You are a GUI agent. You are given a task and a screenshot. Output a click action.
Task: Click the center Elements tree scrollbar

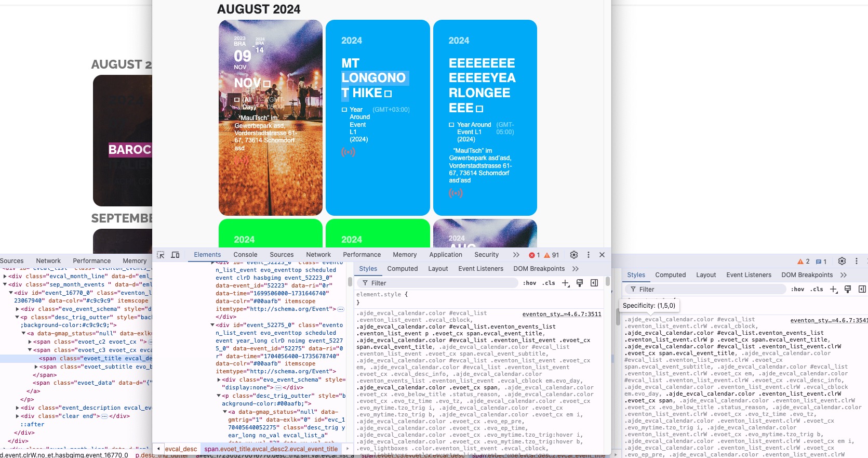point(350,282)
